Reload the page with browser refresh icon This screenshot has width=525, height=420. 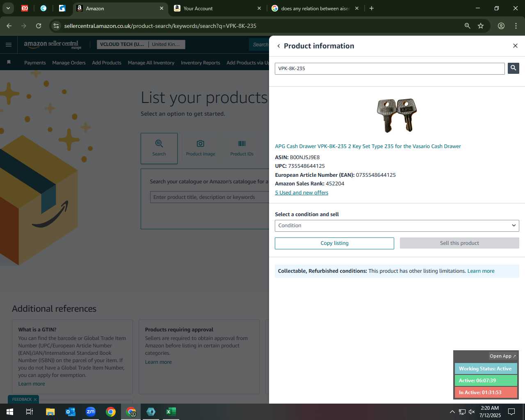click(x=39, y=26)
